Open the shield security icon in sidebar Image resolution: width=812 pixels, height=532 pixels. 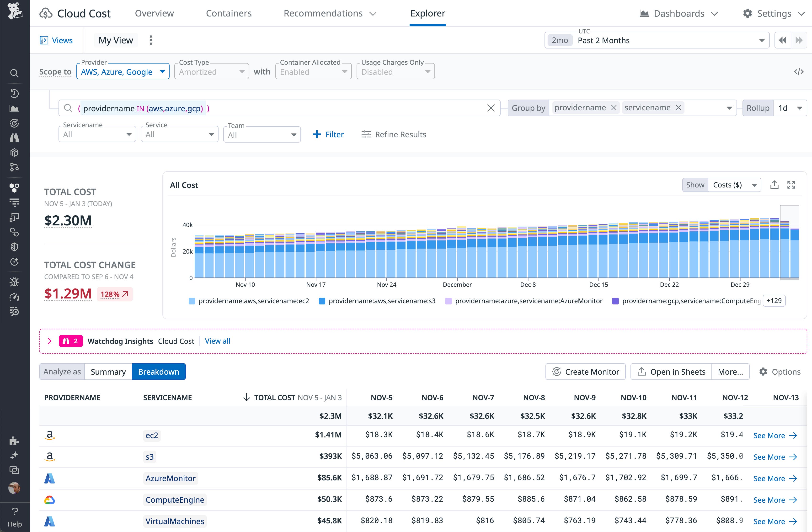14,247
